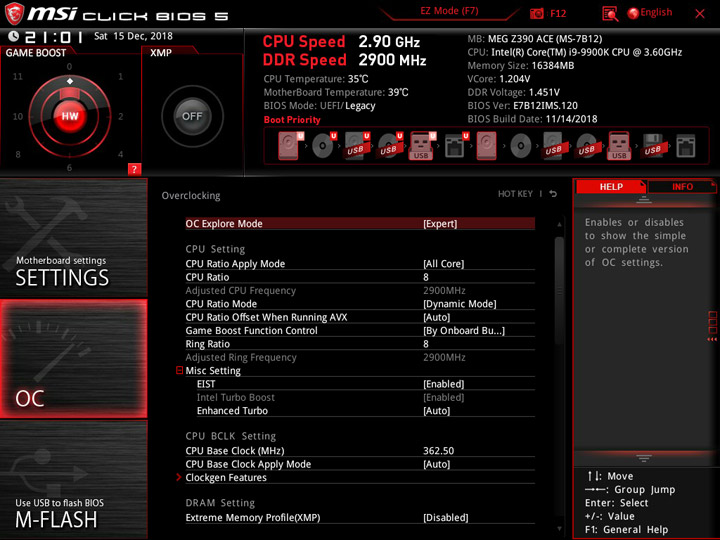
Task: Open language selection via the English globe
Action: tap(650, 12)
